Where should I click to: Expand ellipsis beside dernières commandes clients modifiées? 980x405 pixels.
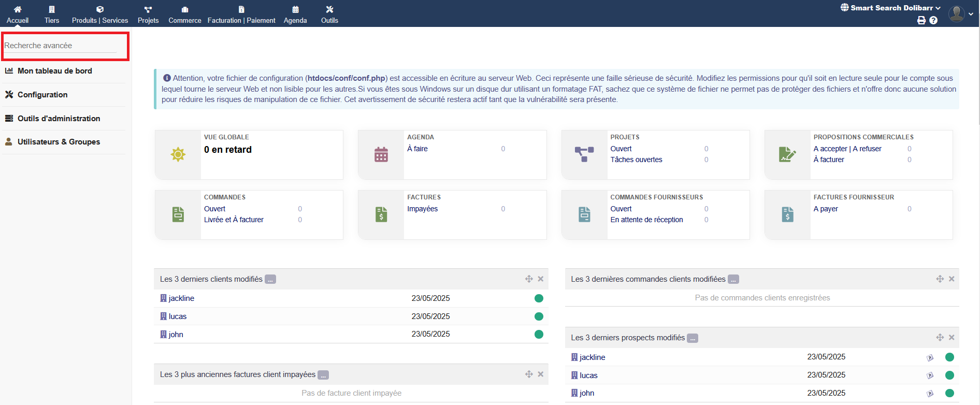click(733, 280)
